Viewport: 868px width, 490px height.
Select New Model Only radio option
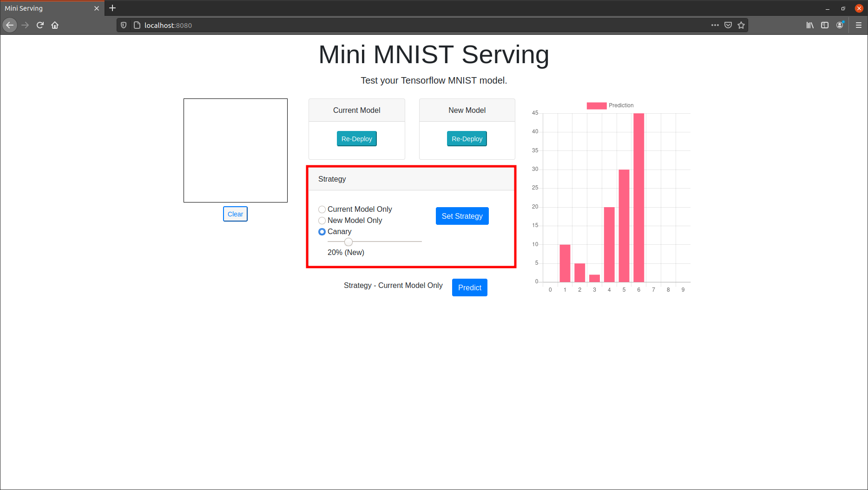(322, 221)
